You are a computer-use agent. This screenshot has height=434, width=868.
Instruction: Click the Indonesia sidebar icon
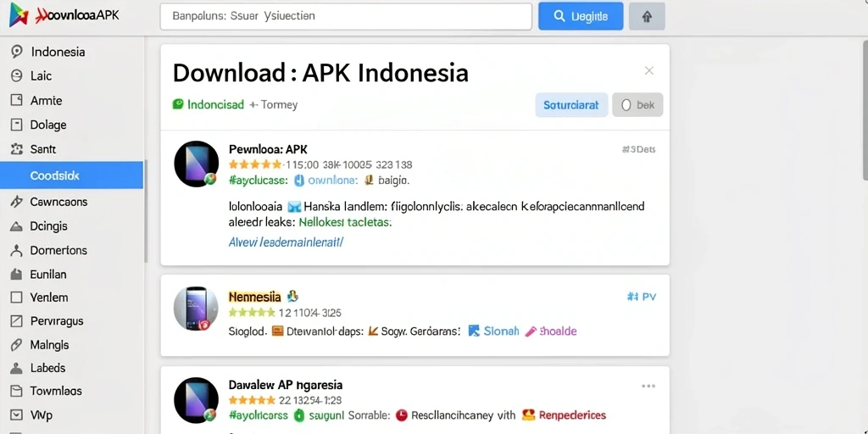(17, 52)
